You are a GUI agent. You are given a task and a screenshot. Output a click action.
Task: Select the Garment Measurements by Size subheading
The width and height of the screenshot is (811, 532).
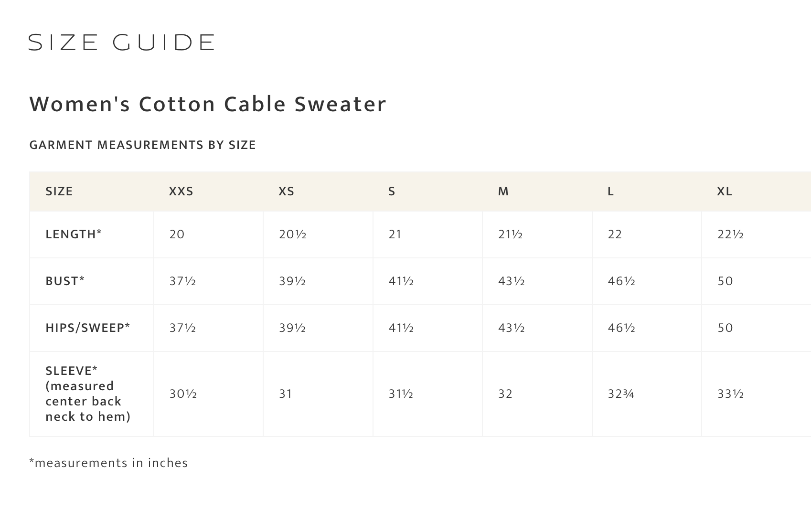(x=142, y=145)
